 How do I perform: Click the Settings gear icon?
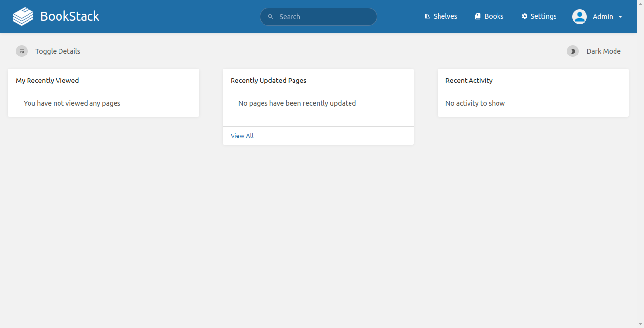(x=525, y=17)
